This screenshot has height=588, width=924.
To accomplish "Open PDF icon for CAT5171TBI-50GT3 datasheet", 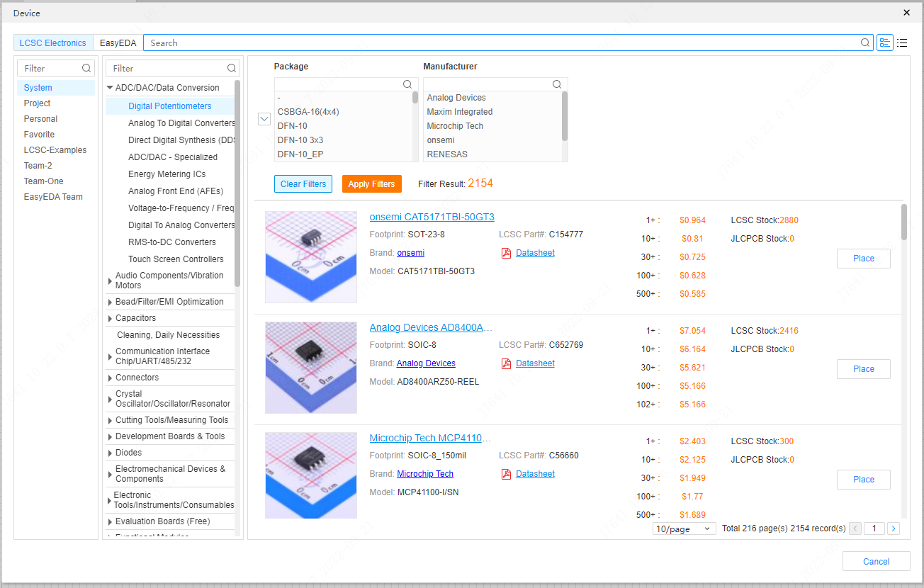I will [506, 253].
